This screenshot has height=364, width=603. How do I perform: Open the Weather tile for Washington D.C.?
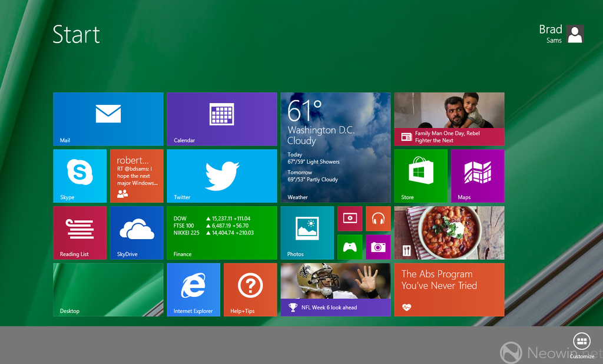(335, 147)
